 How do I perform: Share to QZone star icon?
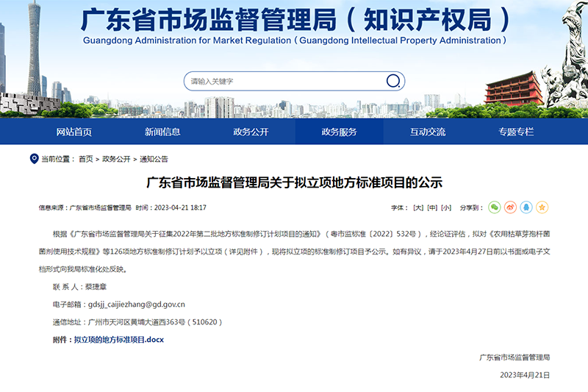tap(542, 208)
